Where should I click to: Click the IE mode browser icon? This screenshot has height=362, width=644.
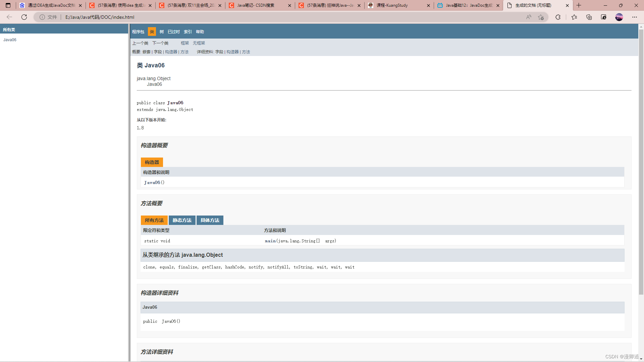tap(604, 17)
